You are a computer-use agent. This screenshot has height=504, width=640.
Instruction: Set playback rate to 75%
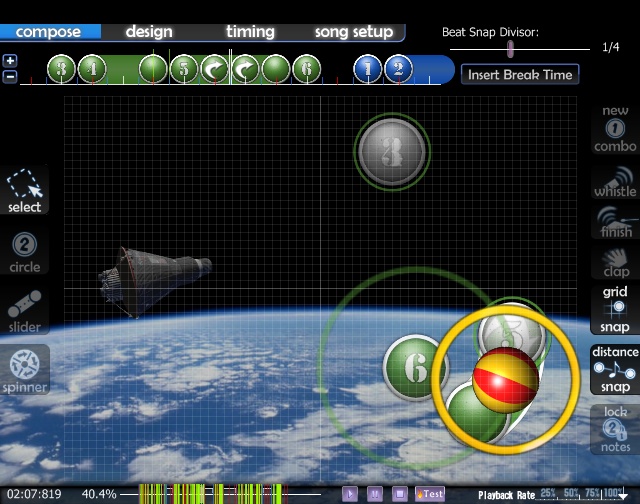[593, 493]
